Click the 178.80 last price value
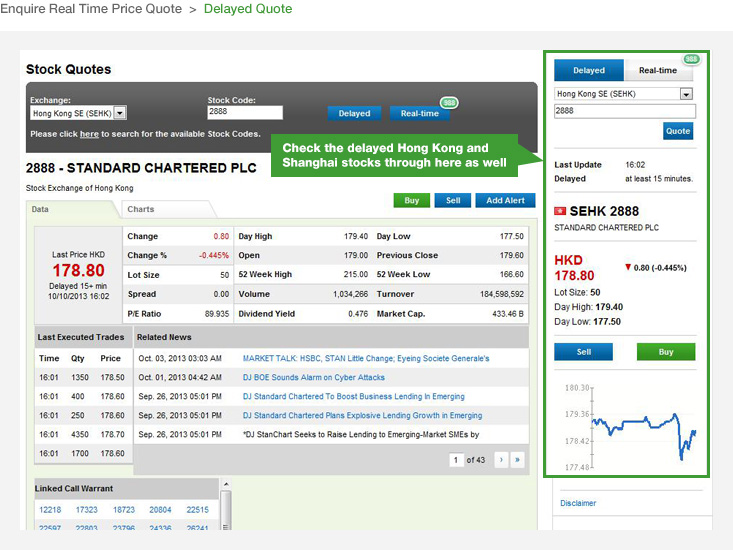The image size is (733, 550). coord(79,271)
